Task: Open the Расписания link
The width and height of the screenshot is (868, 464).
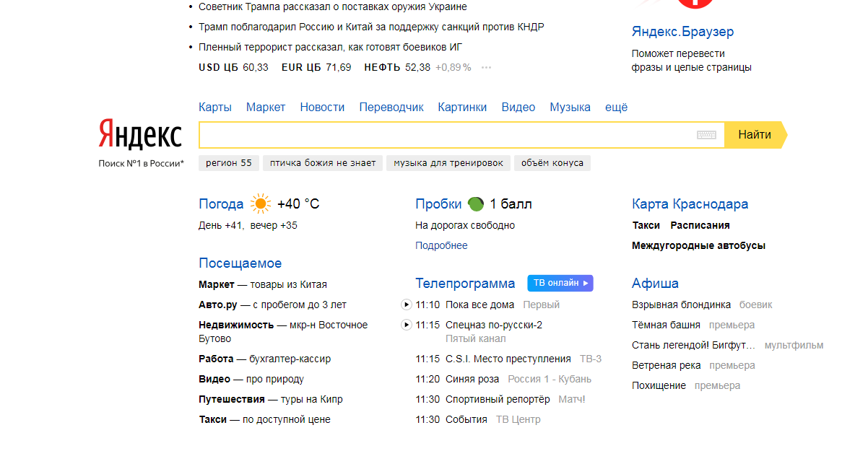Action: click(x=700, y=225)
